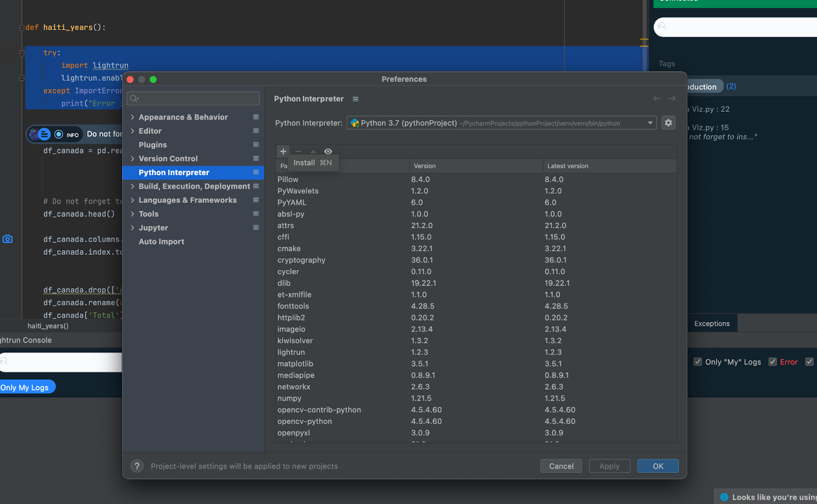Expand the Editor section

click(132, 131)
